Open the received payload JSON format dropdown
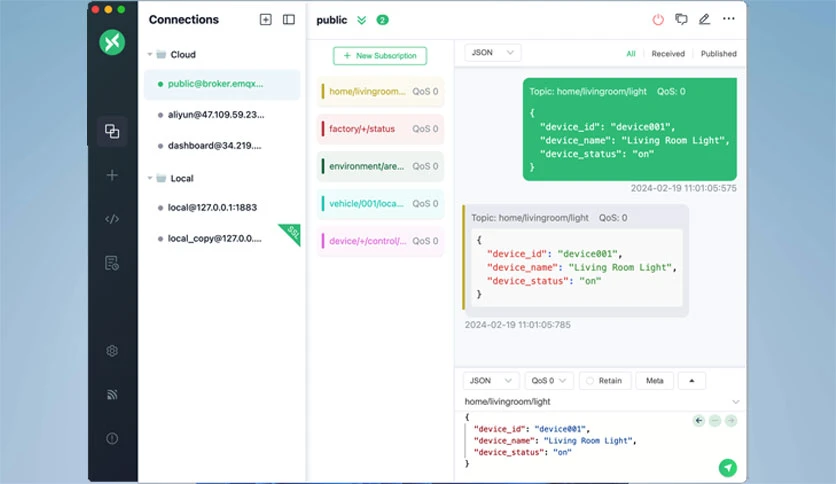Screen dimensions: 836x484 pos(493,52)
